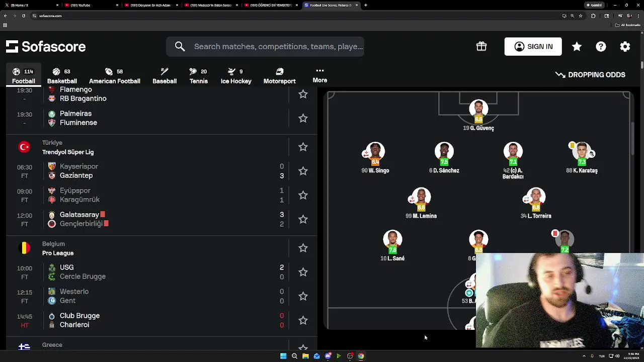Favorite the Eyüpspor vs Karagümrük match
Viewport: 644px width, 362px height.
[x=303, y=195]
